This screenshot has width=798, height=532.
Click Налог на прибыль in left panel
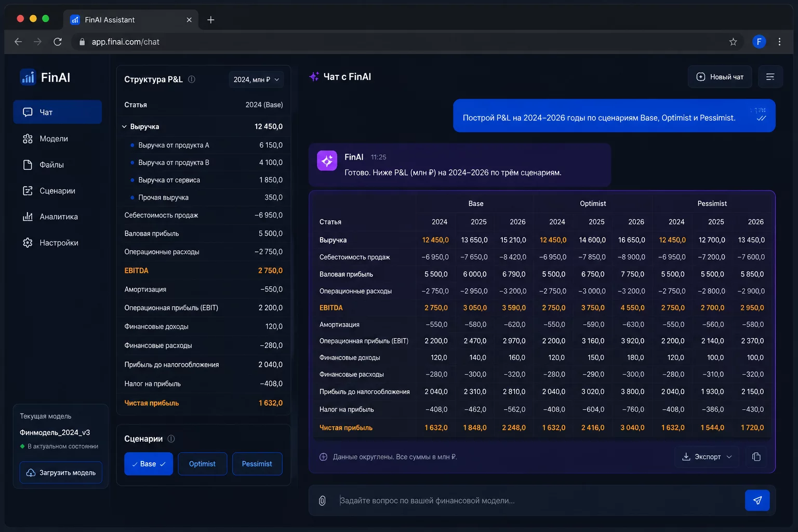coord(204,384)
